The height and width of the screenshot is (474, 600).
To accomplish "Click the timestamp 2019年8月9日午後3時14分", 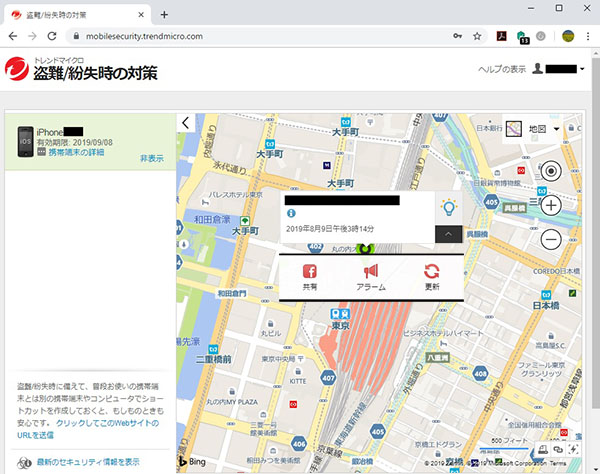I will coord(330,229).
